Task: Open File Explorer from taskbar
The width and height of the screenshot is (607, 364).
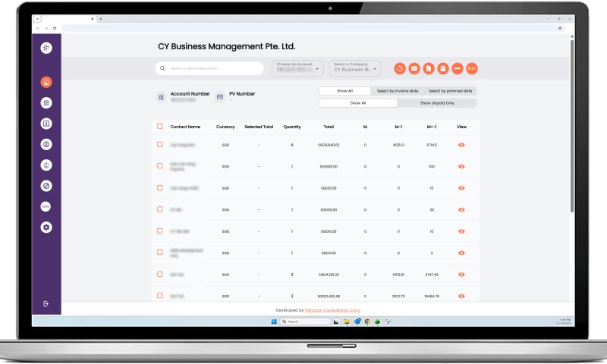Action: point(347,322)
